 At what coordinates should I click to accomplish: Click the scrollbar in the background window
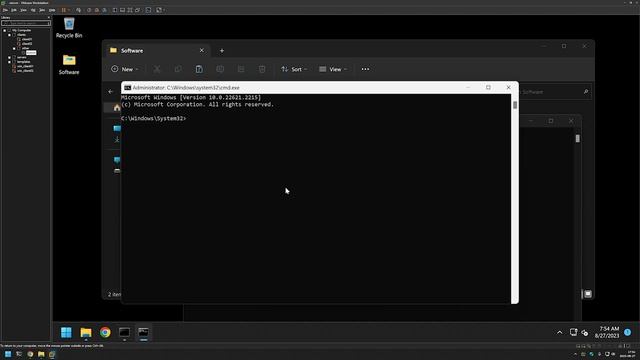click(x=578, y=139)
